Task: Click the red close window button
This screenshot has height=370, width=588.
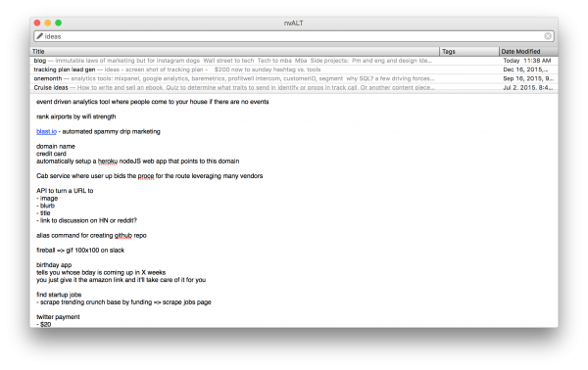Action: click(x=37, y=23)
